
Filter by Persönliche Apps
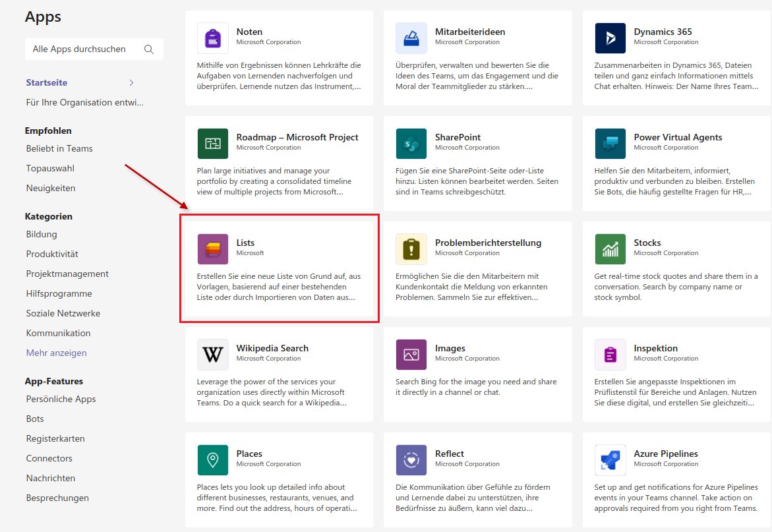pyautogui.click(x=61, y=399)
